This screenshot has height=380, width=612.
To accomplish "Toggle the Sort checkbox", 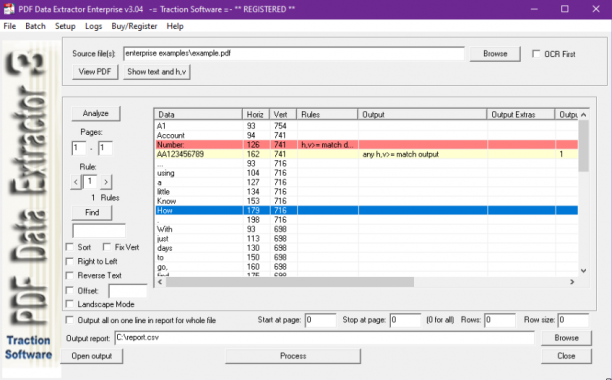I will point(69,247).
